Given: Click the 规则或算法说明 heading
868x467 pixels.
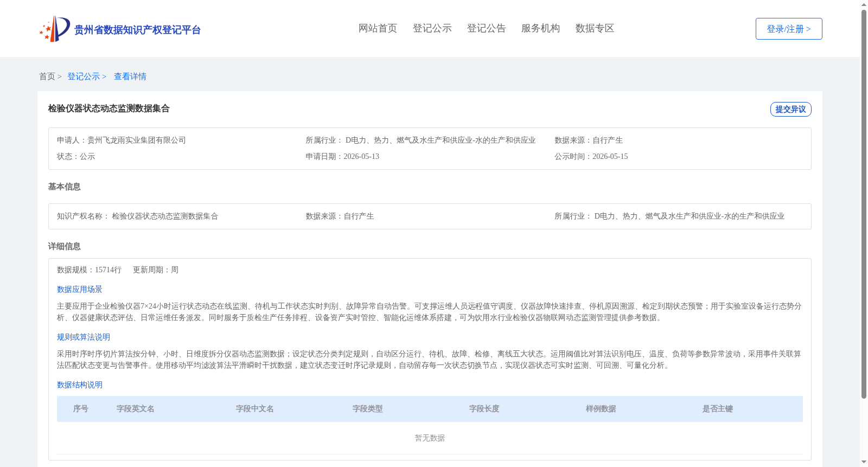Looking at the screenshot, I should point(84,337).
